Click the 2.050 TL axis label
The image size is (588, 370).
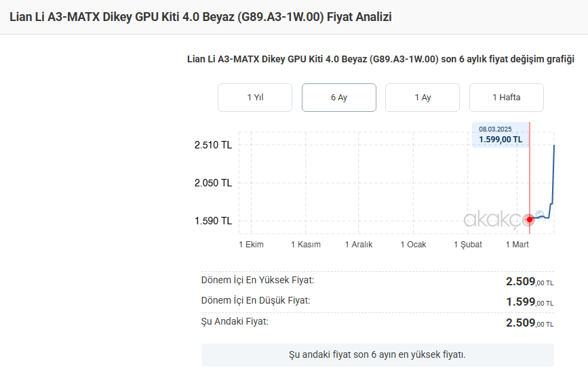click(213, 183)
